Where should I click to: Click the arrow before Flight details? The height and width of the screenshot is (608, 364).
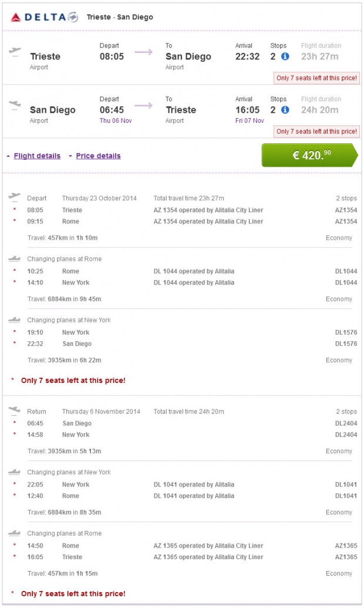(8, 156)
